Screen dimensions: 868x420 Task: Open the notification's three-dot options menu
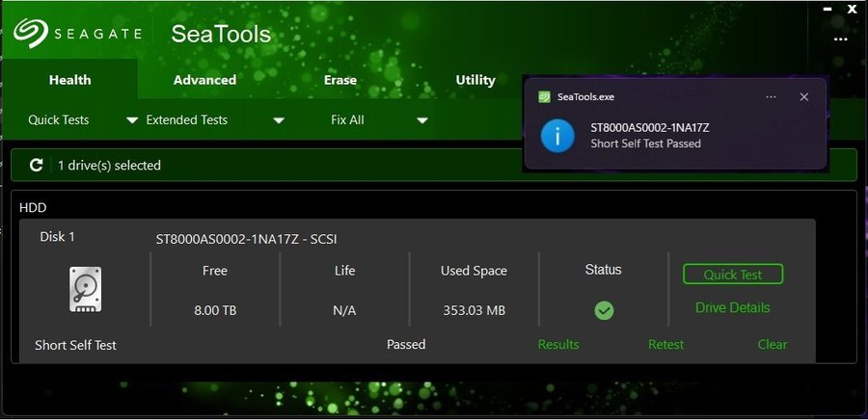(771, 97)
